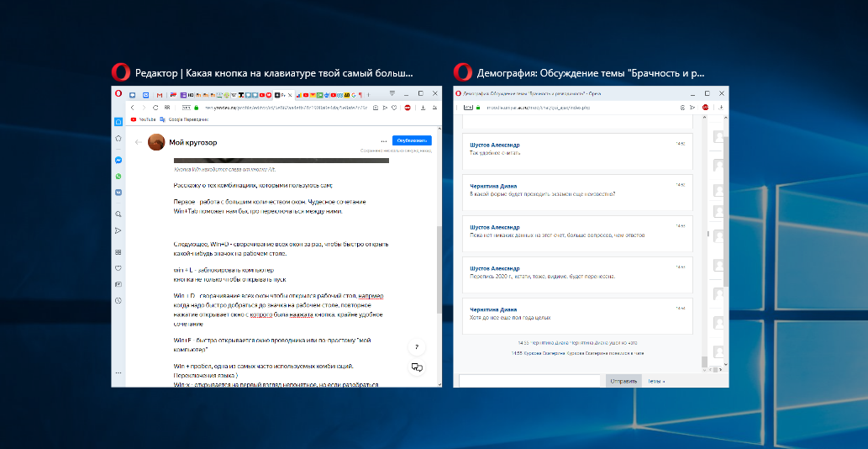
Task: Click the blue Опубликовать button
Action: coord(412,140)
